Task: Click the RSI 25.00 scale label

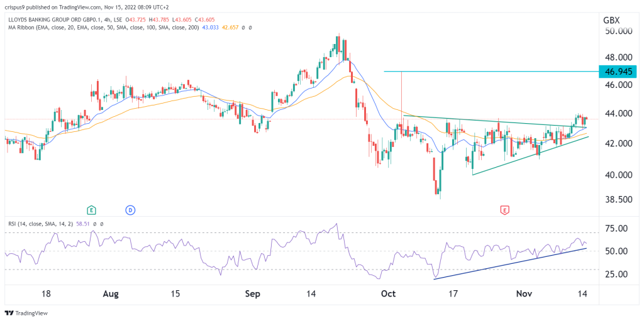Action: (616, 274)
